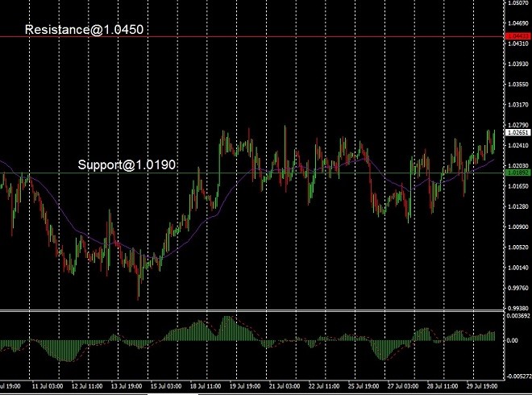Select the red horizontal resistance line

click(x=252, y=36)
